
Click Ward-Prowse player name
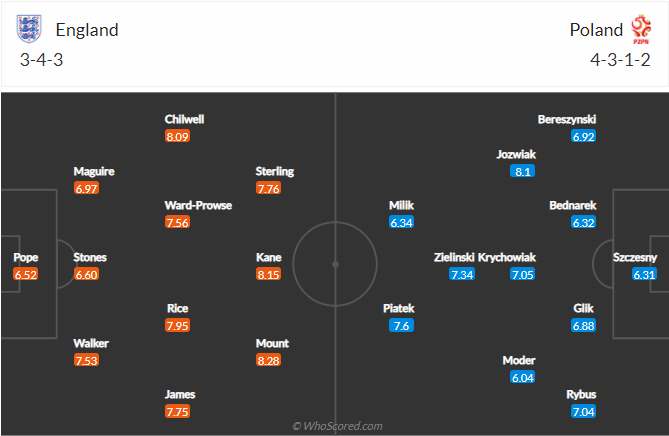click(x=198, y=205)
